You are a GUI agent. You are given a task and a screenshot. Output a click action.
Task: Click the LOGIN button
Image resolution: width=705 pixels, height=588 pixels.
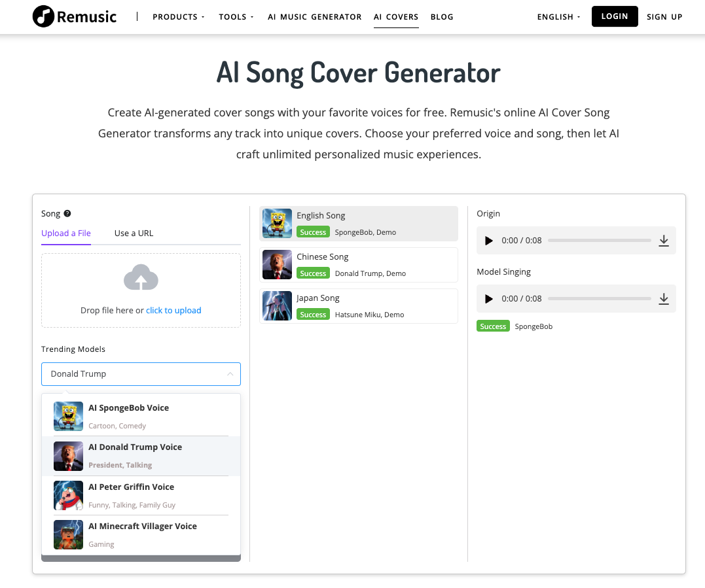click(614, 16)
